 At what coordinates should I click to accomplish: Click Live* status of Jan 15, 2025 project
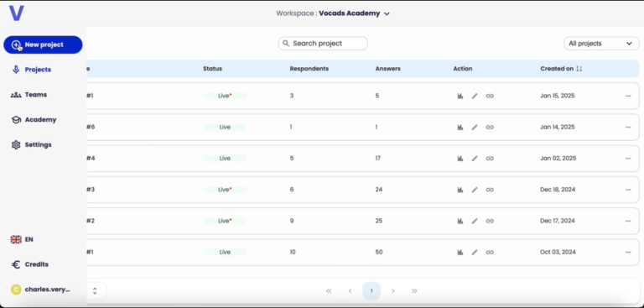tap(225, 96)
